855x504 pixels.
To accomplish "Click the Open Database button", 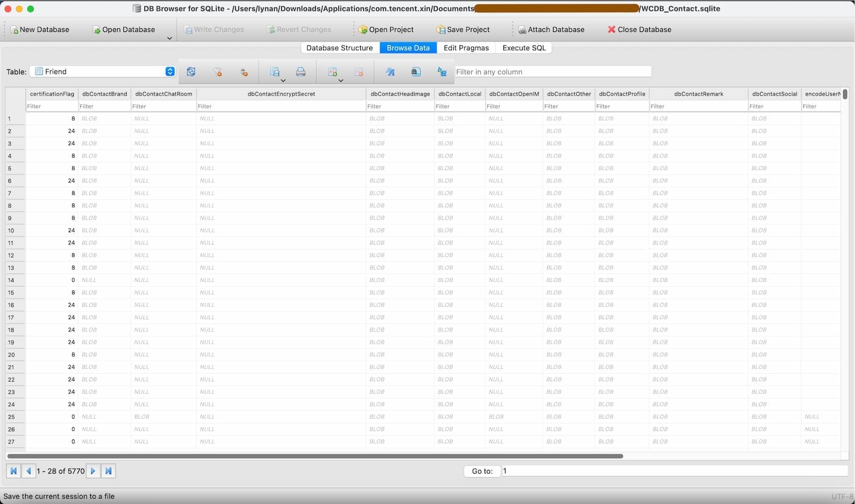I will [x=124, y=29].
